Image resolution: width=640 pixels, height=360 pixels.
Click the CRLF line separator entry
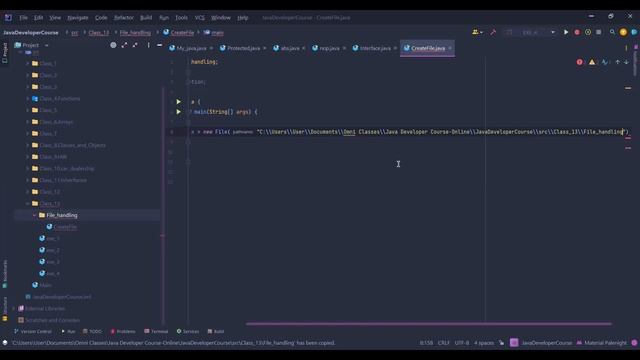[x=443, y=343]
